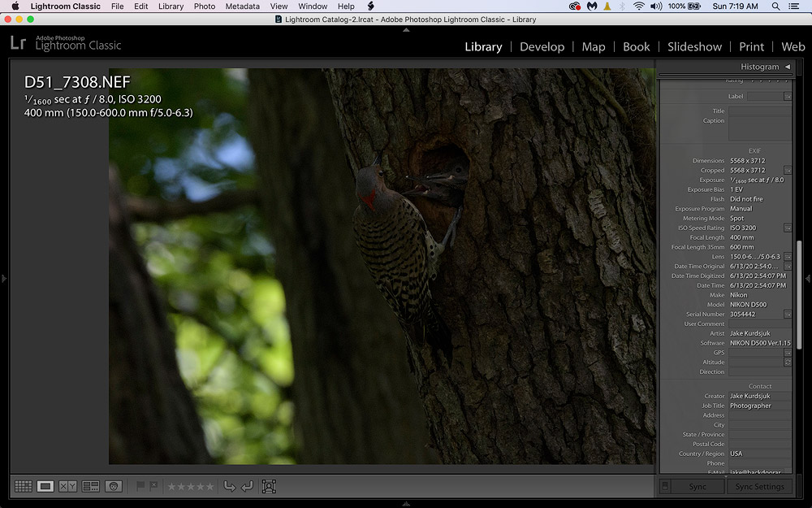Click the Sync button
Screen dimensions: 812x508
(x=698, y=487)
